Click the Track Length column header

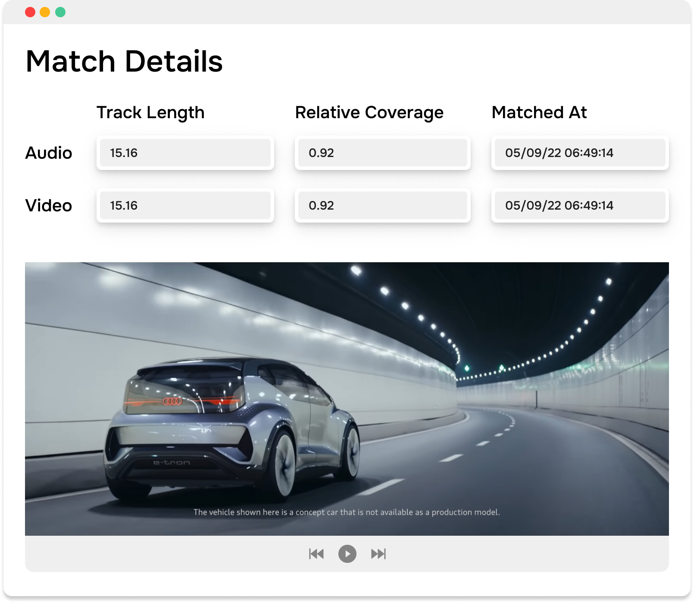click(x=150, y=113)
